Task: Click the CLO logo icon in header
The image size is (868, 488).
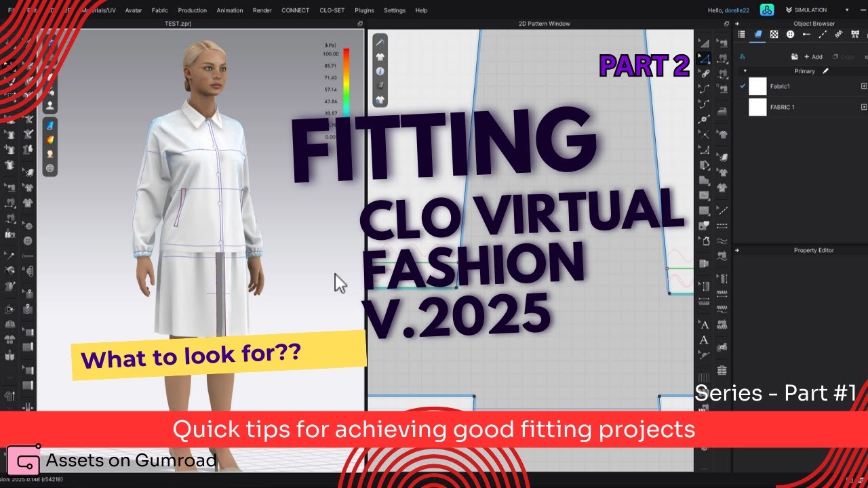Action: [x=767, y=9]
